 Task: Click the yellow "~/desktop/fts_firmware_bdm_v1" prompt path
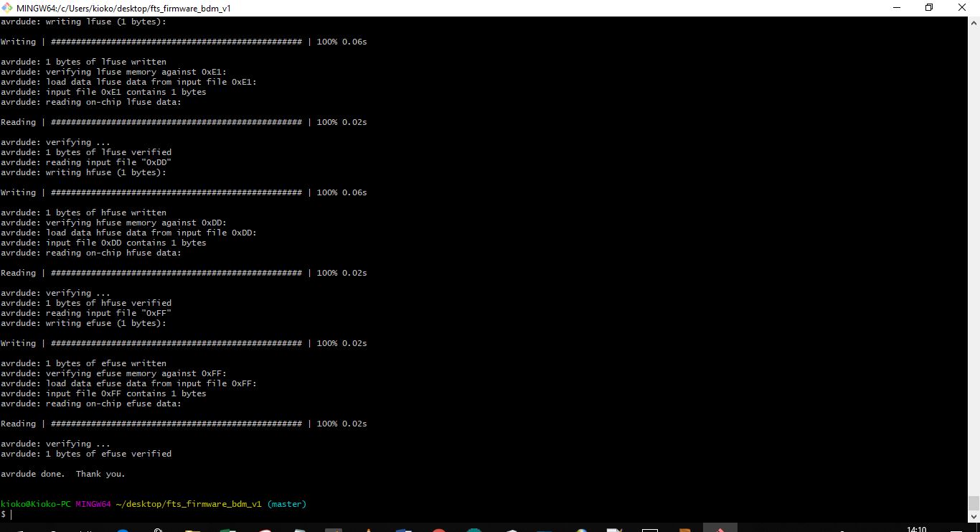point(189,504)
